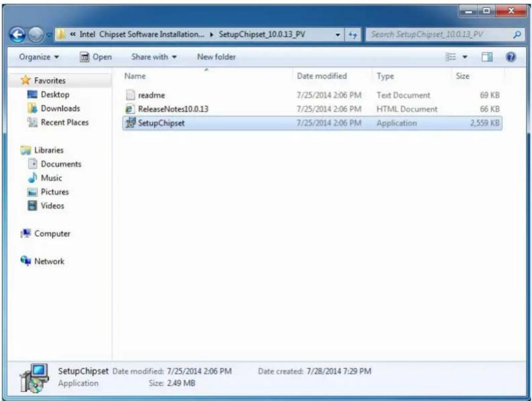Open the Organize menu
Viewport: 532px width, 401px height.
39,57
